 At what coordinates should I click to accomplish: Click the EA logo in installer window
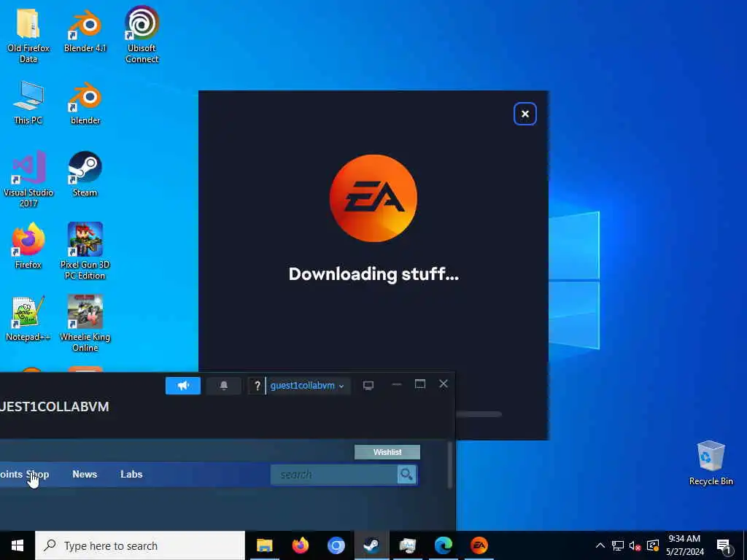[x=373, y=198]
